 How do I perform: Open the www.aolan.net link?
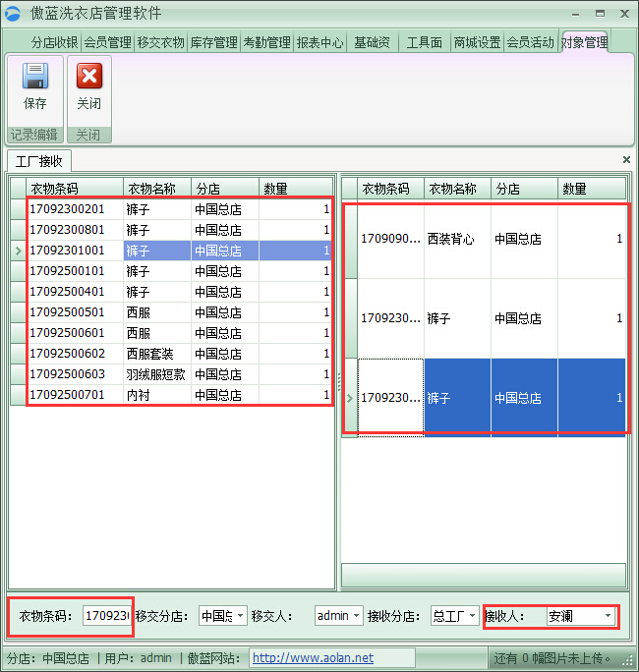pos(313,658)
